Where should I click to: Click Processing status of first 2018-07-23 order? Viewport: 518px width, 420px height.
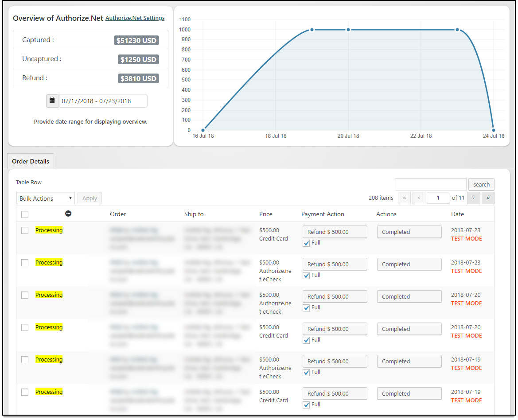point(49,230)
